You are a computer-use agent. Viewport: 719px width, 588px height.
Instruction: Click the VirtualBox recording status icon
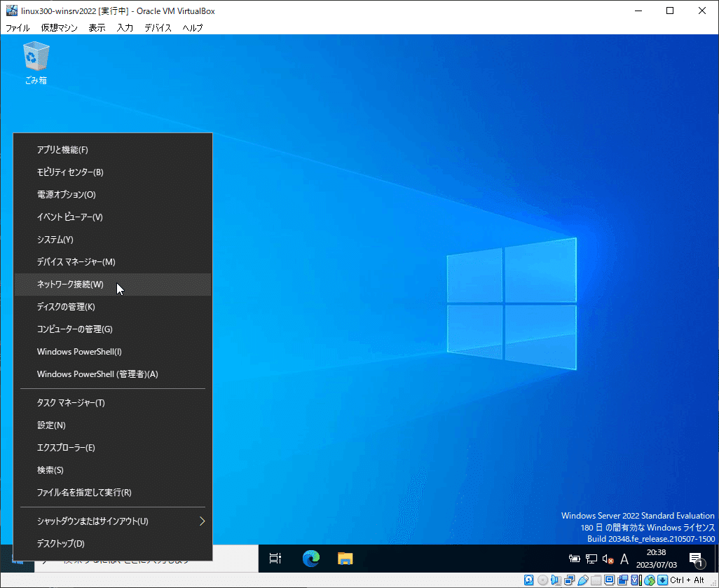pyautogui.click(x=623, y=580)
